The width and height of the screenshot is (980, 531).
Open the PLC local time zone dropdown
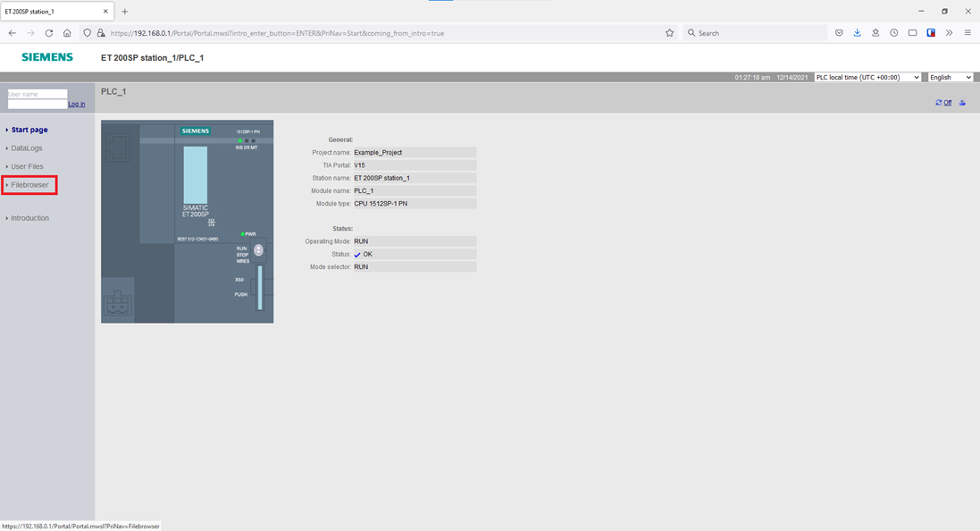coord(867,78)
